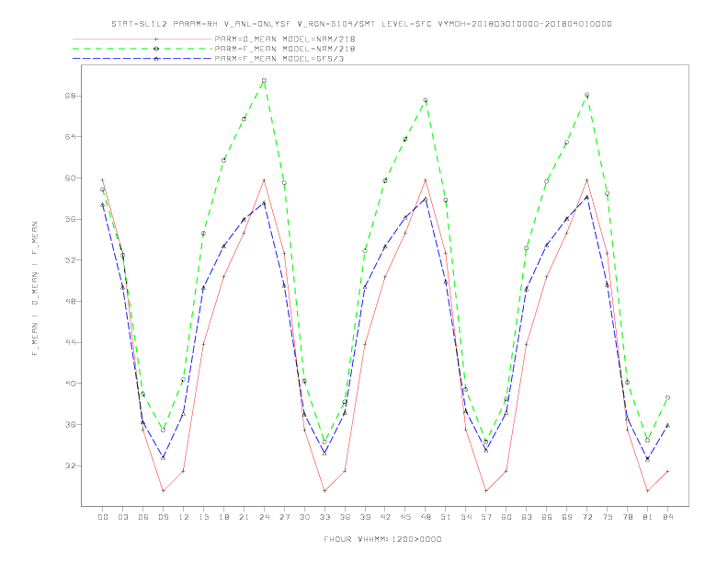
Task: Click x-axis tick label 66
Action: 547,517
